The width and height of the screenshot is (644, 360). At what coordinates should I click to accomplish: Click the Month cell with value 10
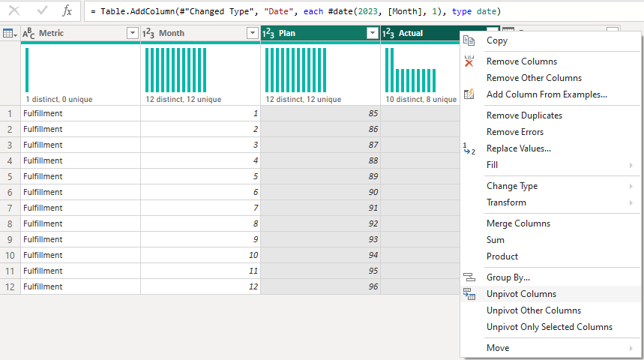tap(200, 255)
